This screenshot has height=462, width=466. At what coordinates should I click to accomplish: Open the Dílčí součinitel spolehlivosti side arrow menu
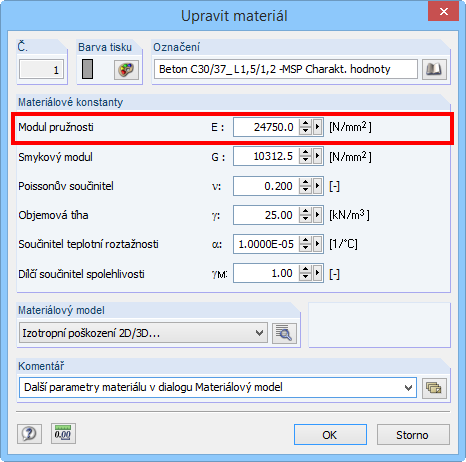coord(317,273)
